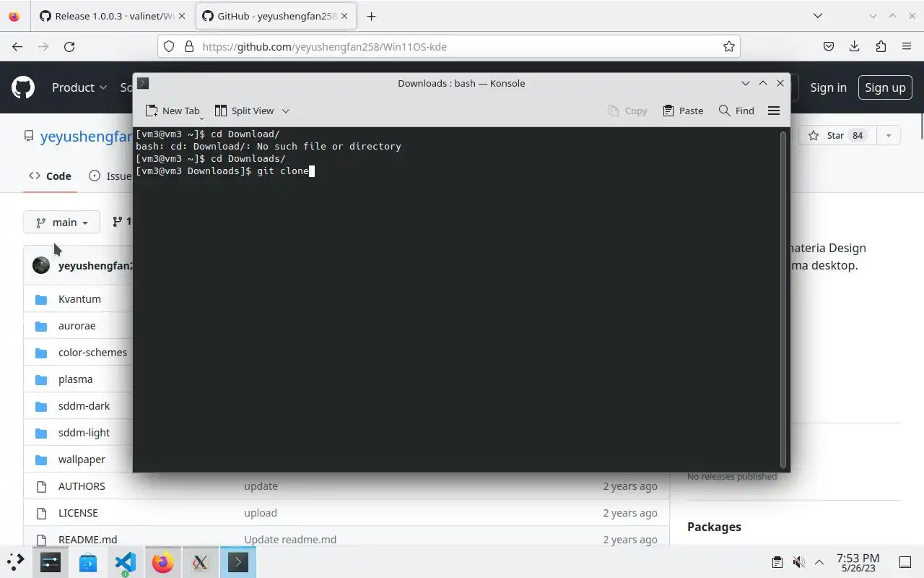Click the GitHub logo
924x578 pixels.
click(x=23, y=87)
